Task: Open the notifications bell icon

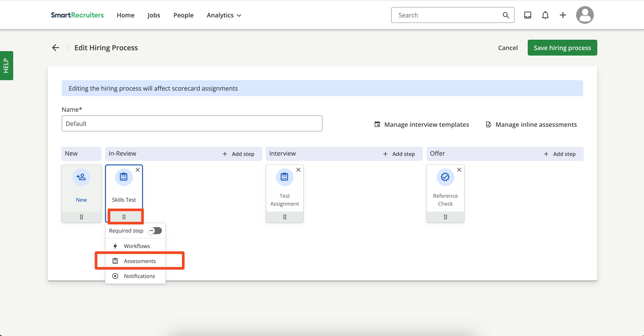Action: tap(545, 15)
